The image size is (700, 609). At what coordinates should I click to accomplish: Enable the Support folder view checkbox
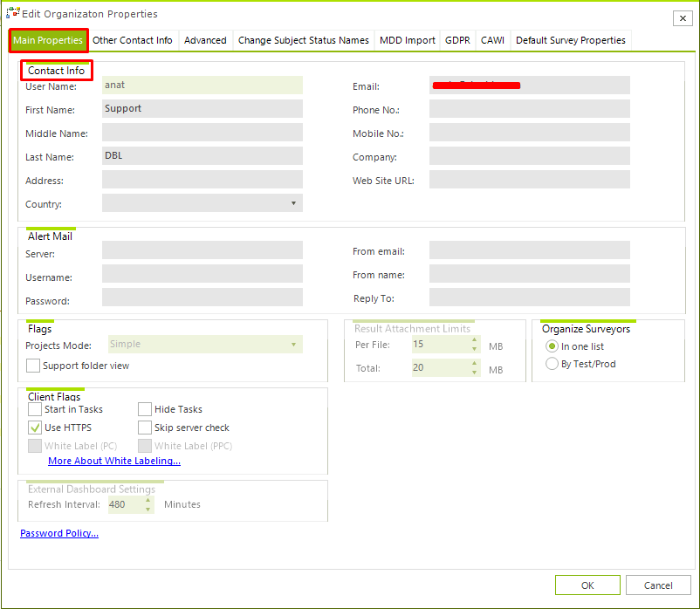point(33,366)
